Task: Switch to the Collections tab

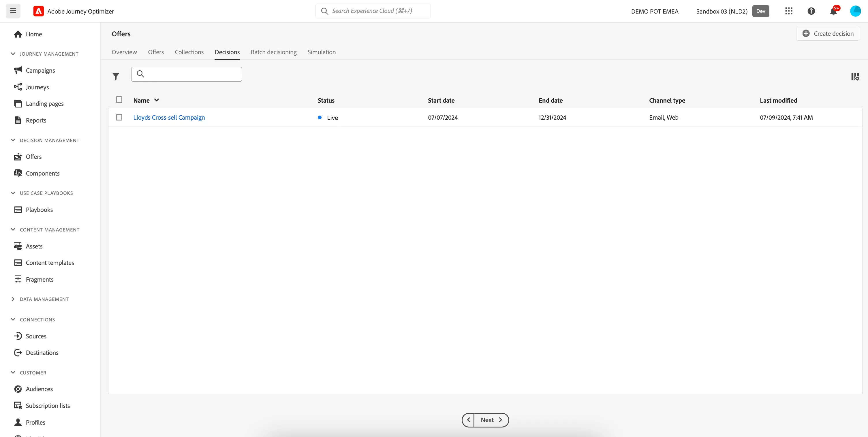Action: pyautogui.click(x=189, y=52)
